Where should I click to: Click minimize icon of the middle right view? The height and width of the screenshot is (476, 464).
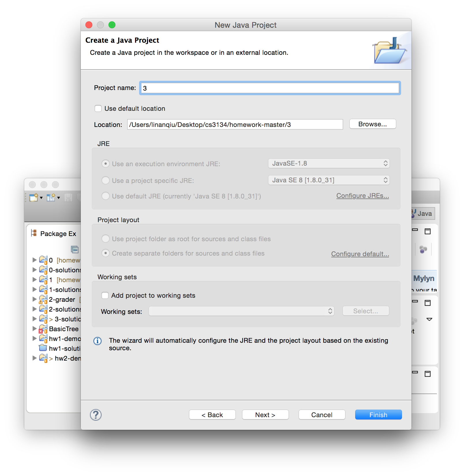[415, 301]
